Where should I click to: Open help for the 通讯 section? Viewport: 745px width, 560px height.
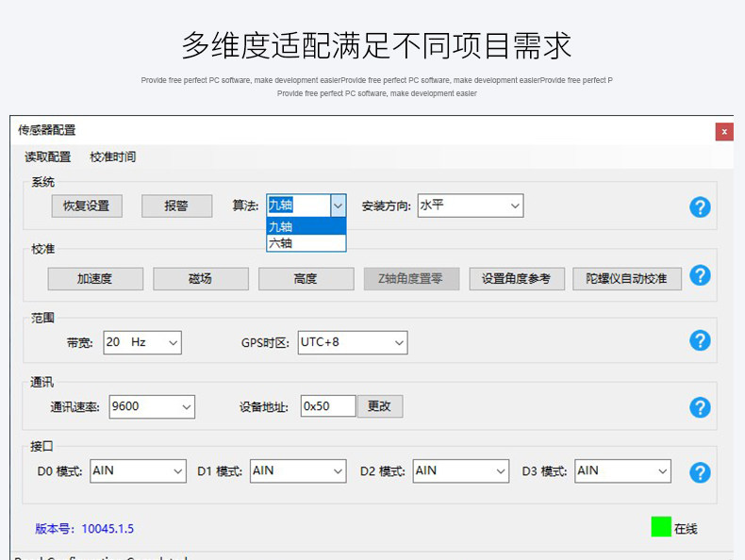[x=700, y=407]
